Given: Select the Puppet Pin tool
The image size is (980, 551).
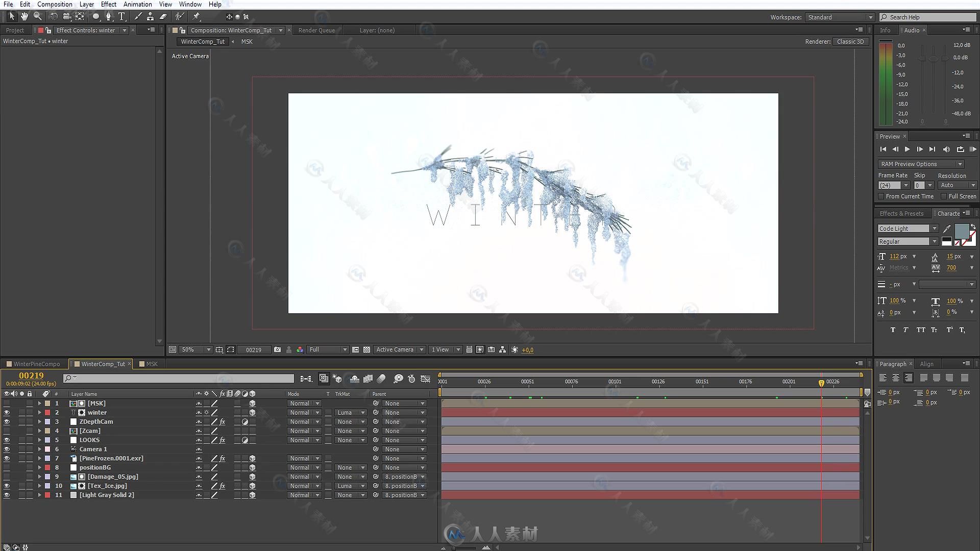Looking at the screenshot, I should tap(197, 16).
